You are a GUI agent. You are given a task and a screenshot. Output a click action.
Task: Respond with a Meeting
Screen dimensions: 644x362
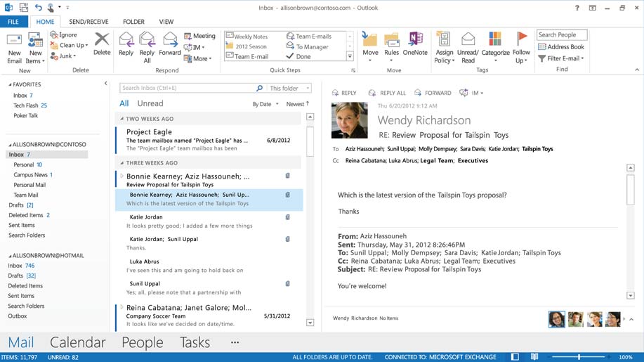click(x=199, y=36)
